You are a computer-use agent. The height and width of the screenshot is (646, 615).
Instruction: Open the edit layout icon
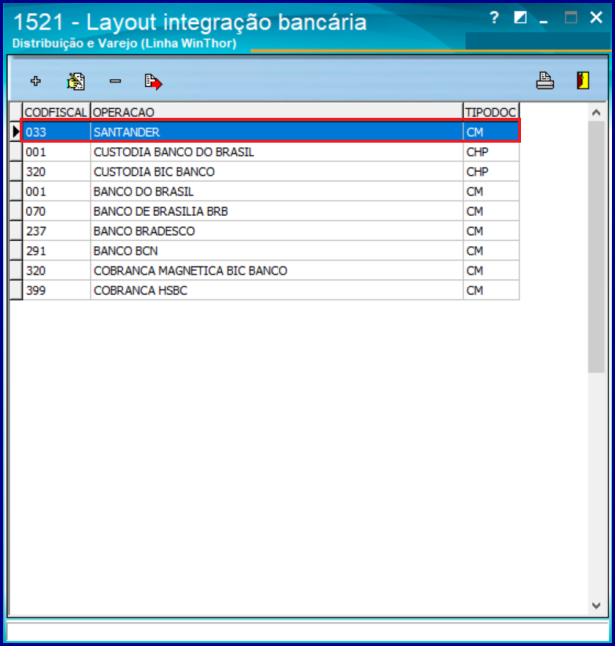point(76,81)
